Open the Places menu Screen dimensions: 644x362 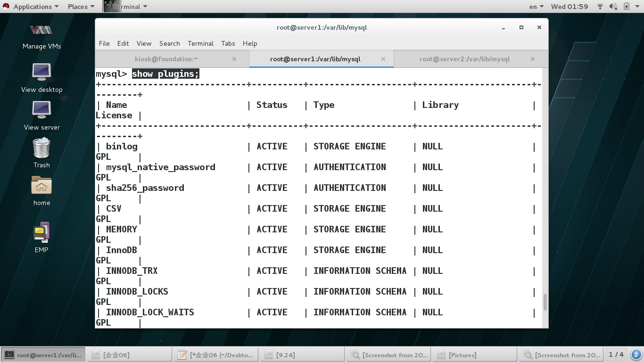[x=81, y=7]
